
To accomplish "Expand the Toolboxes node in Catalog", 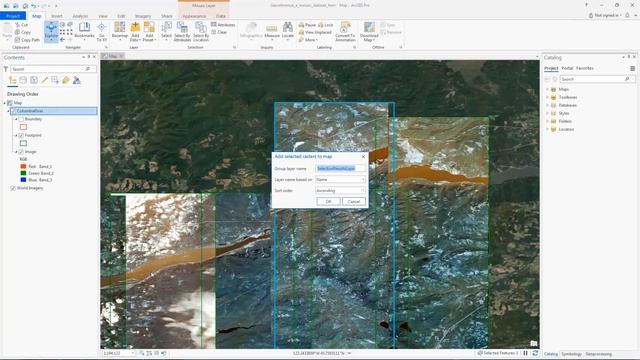I will click(x=548, y=97).
